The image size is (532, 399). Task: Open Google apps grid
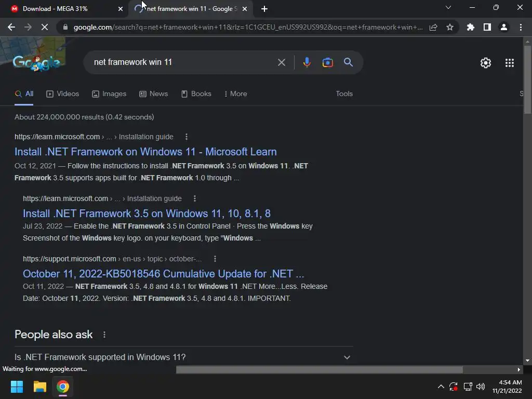point(510,63)
